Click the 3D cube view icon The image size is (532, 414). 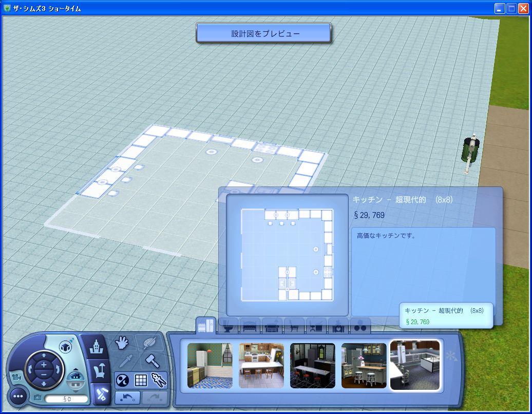[66, 347]
